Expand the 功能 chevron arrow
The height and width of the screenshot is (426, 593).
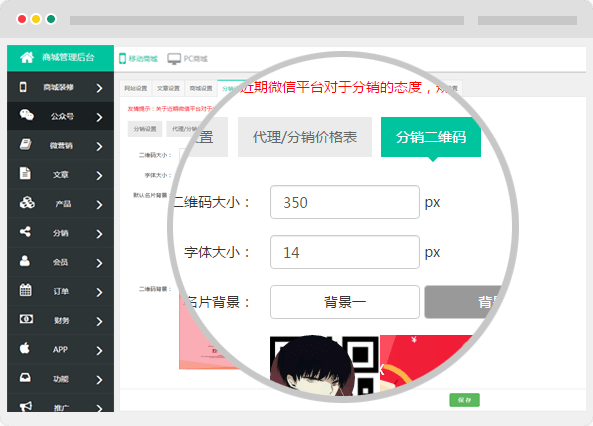(x=99, y=379)
